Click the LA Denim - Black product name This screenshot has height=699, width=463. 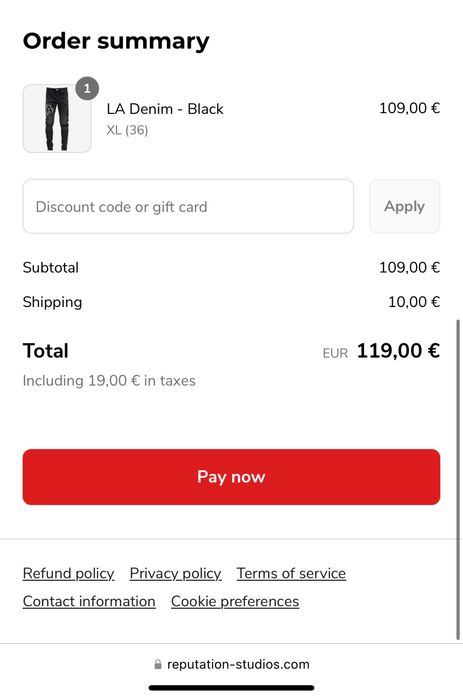tap(165, 109)
